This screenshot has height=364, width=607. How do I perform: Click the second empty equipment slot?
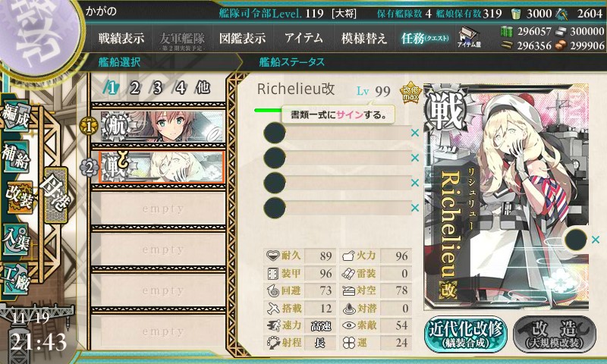coord(338,158)
